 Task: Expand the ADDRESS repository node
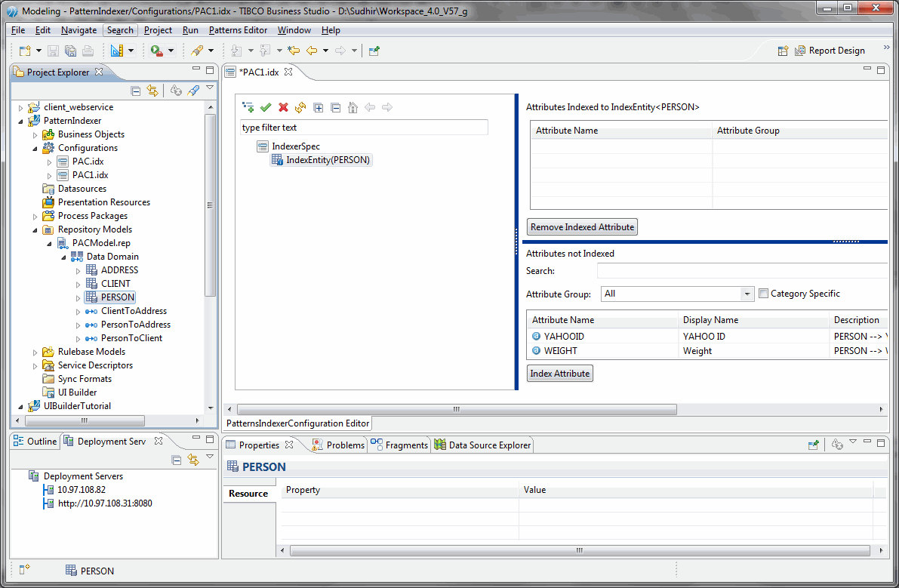click(x=78, y=270)
